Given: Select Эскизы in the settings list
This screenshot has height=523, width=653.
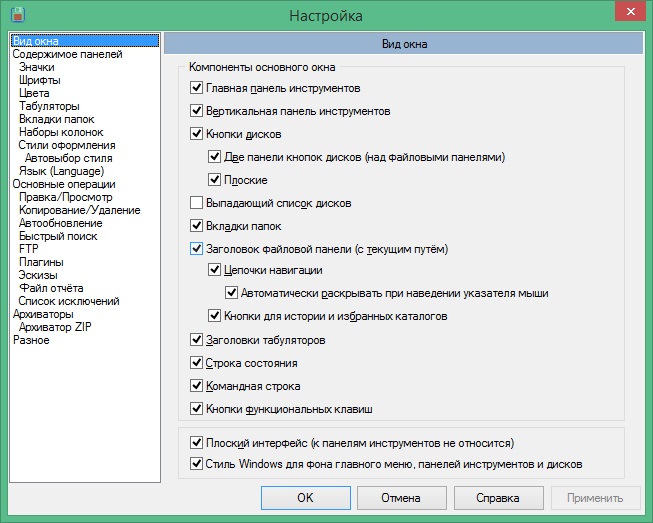Looking at the screenshot, I should coord(38,275).
